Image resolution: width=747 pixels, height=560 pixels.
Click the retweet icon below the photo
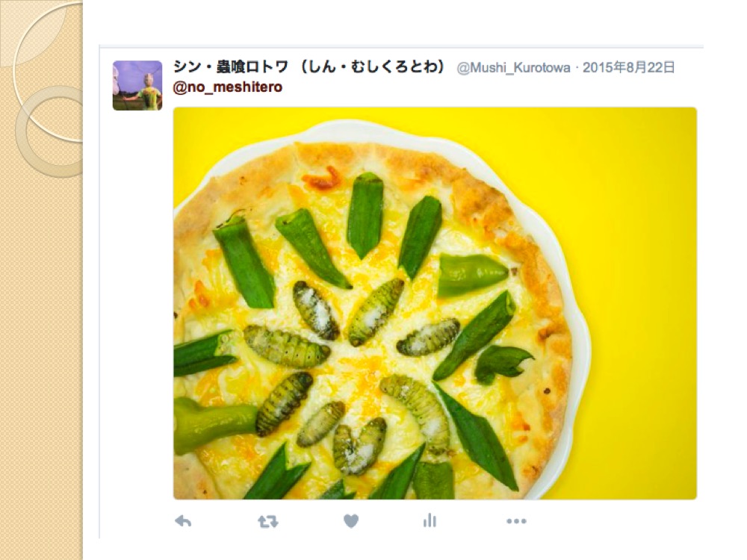pos(267,522)
